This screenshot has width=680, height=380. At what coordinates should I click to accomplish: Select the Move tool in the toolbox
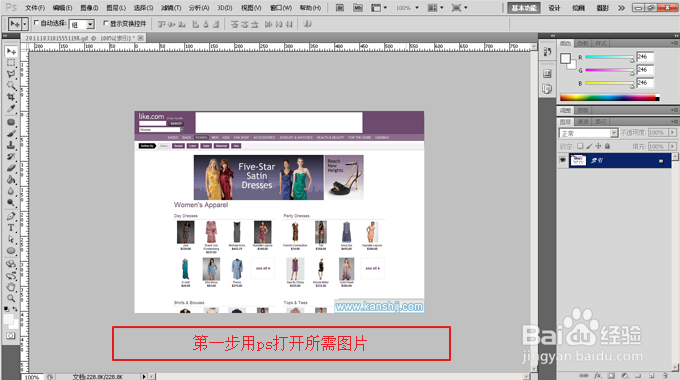[11, 51]
